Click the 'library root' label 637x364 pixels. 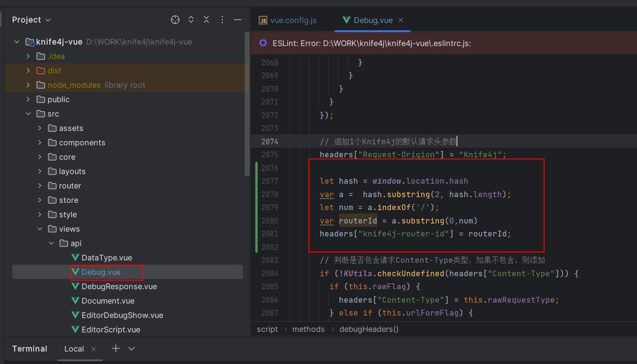click(125, 85)
